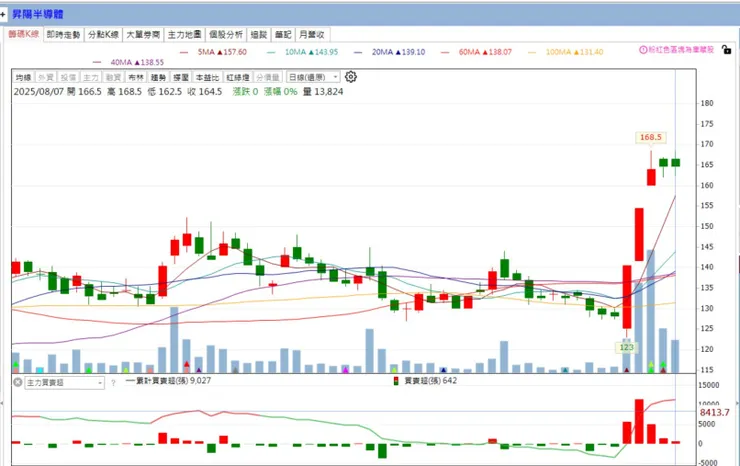This screenshot has width=740, height=466.
Task: Toggle the 紅綠燈 overlay button
Action: coord(238,77)
